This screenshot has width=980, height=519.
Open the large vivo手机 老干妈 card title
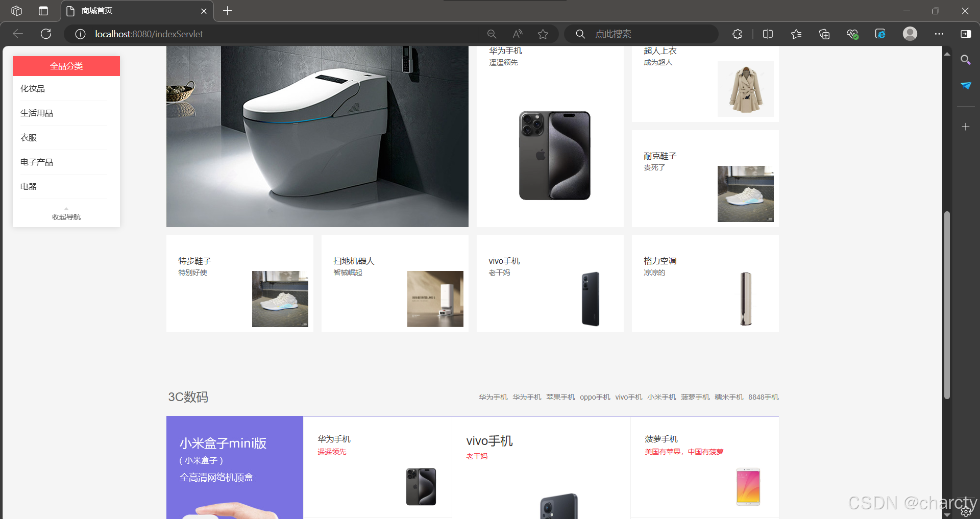[x=489, y=441]
